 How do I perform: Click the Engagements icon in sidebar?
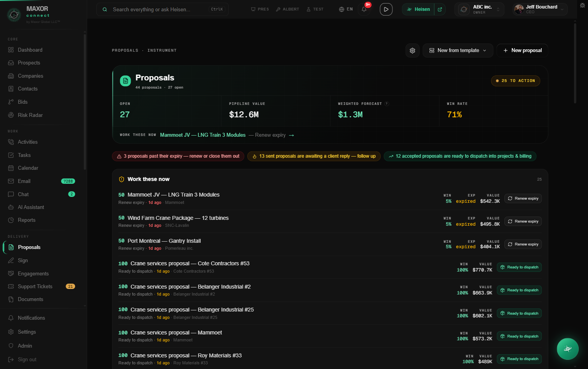11,273
